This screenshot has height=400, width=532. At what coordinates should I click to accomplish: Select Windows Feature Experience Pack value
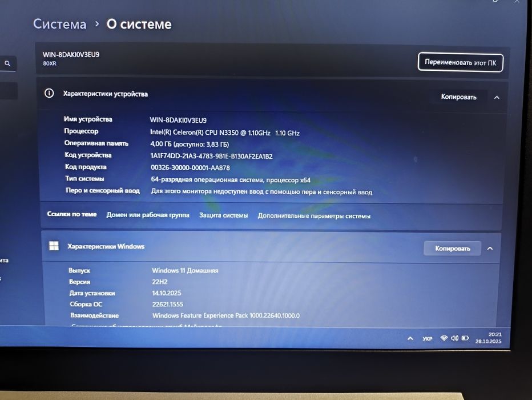(x=226, y=315)
